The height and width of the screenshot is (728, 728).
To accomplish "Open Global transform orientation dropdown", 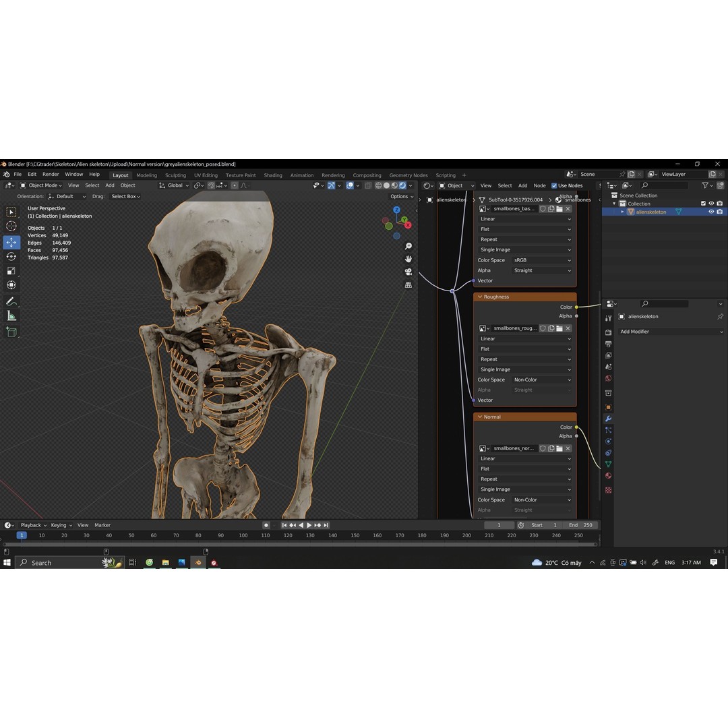I will [x=174, y=185].
